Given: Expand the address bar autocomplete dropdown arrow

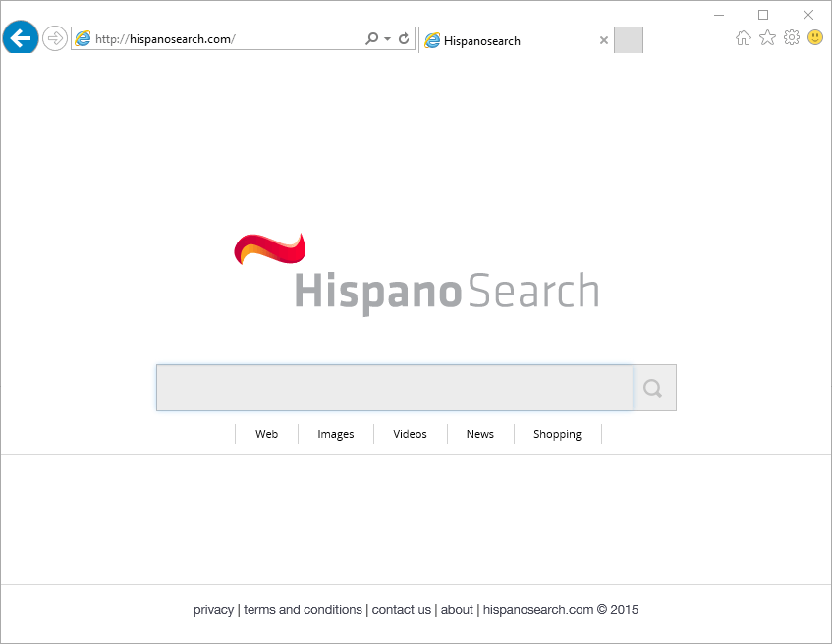Looking at the screenshot, I should click(387, 38).
